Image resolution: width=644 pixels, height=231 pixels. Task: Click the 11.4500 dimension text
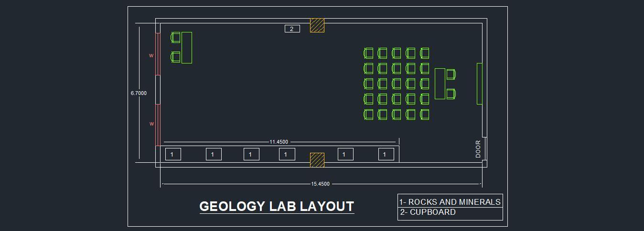coord(279,142)
